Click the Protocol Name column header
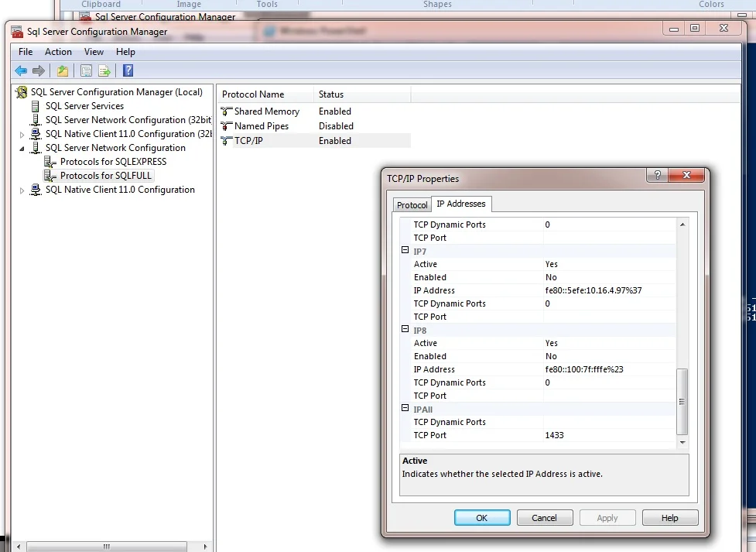This screenshot has width=756, height=552. (x=266, y=94)
